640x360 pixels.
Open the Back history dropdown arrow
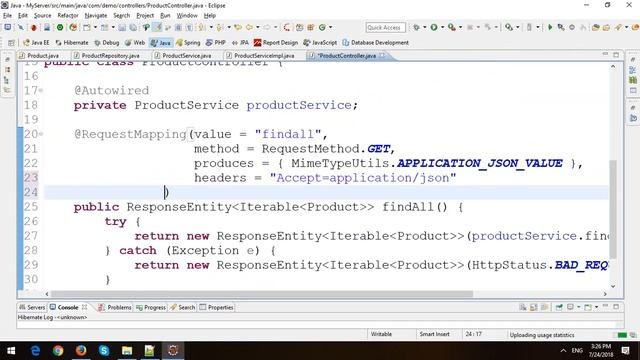[x=258, y=27]
